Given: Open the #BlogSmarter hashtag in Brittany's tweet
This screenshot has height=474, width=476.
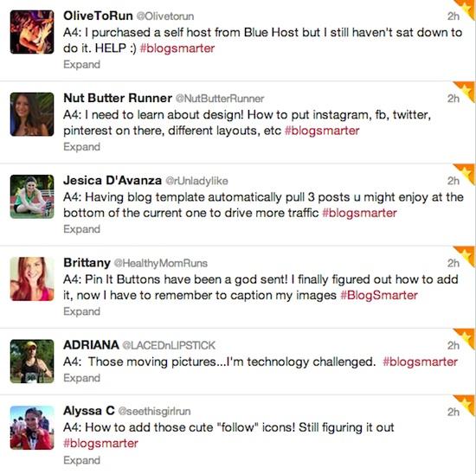Looking at the screenshot, I should click(x=379, y=295).
